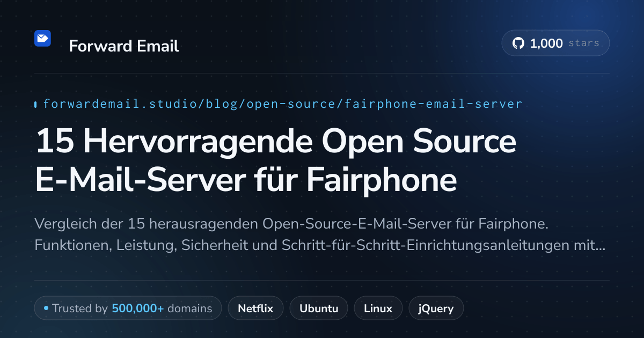Select the jQuery tag

point(436,308)
